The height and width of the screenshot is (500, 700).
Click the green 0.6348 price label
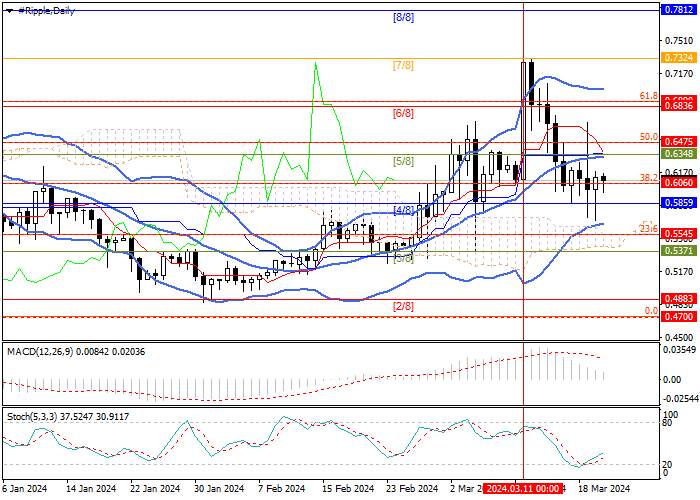pos(679,154)
